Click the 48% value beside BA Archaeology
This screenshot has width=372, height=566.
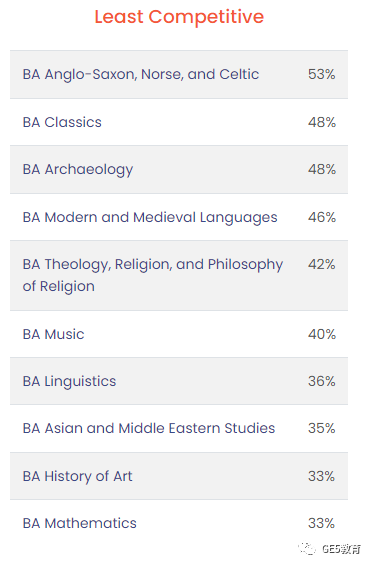click(x=322, y=169)
